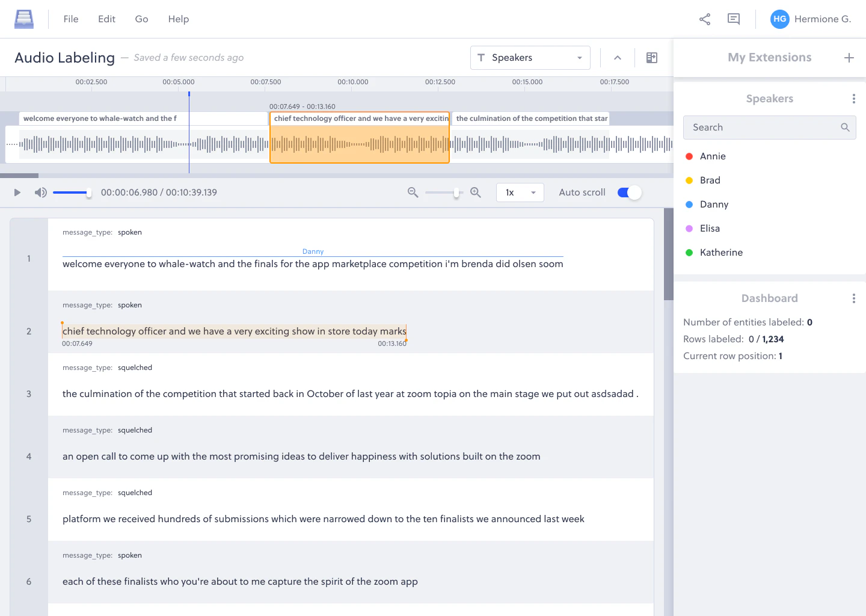The width and height of the screenshot is (866, 616).
Task: Click row 3 transcript about the culmination
Action: [x=351, y=394]
